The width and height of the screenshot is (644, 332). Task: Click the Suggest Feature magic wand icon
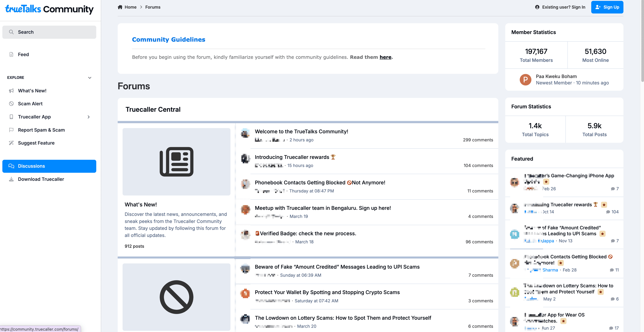11,143
